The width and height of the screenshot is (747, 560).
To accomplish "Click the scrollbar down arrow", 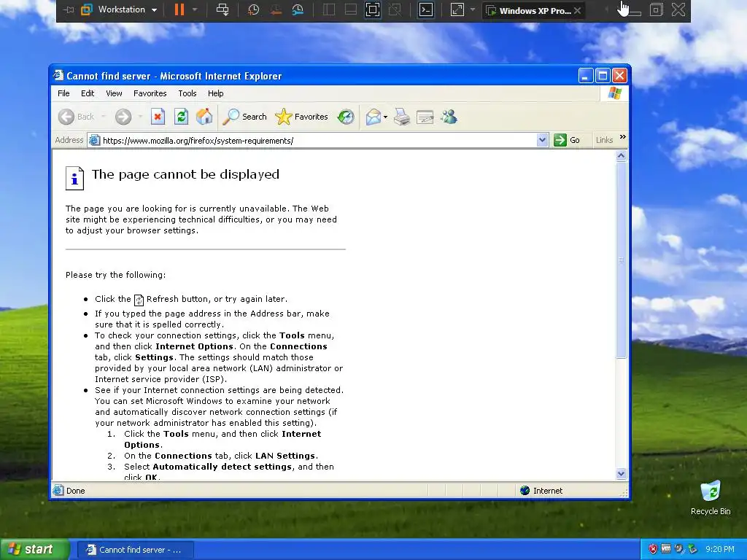I will click(x=621, y=473).
